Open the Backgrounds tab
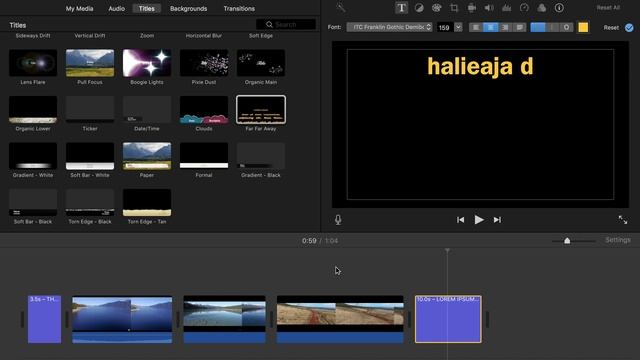 click(x=189, y=8)
